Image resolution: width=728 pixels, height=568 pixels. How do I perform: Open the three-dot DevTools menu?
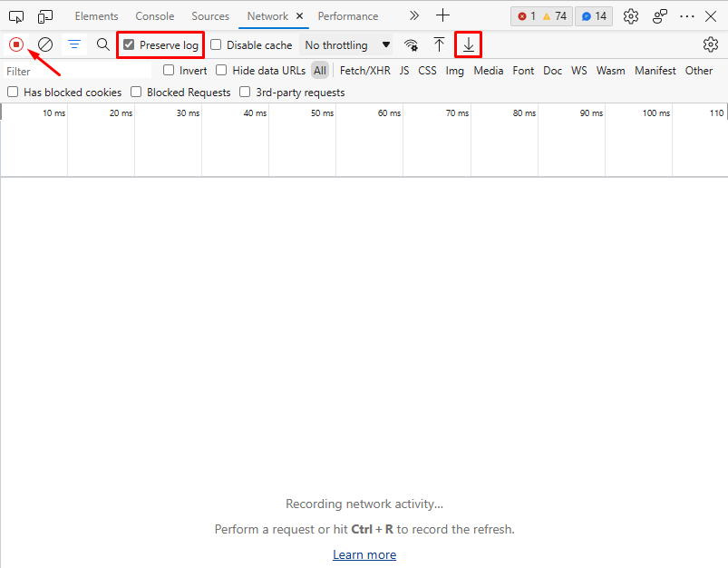click(686, 16)
